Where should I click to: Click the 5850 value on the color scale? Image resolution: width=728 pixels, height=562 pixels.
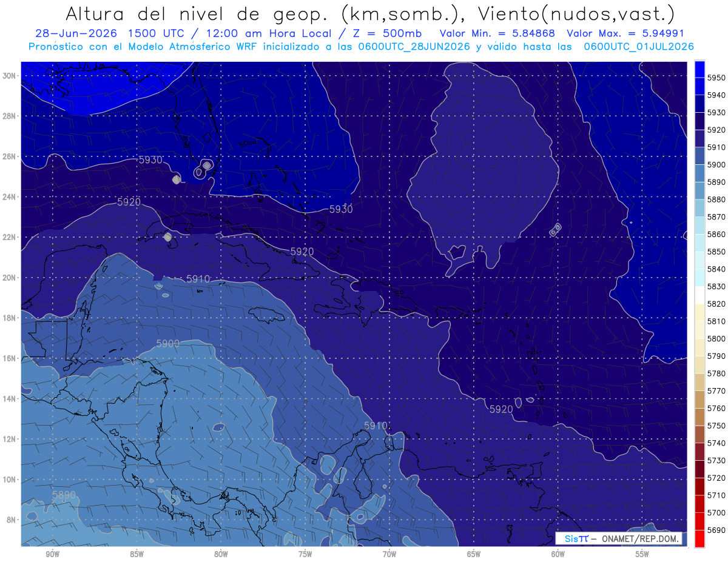(x=716, y=252)
